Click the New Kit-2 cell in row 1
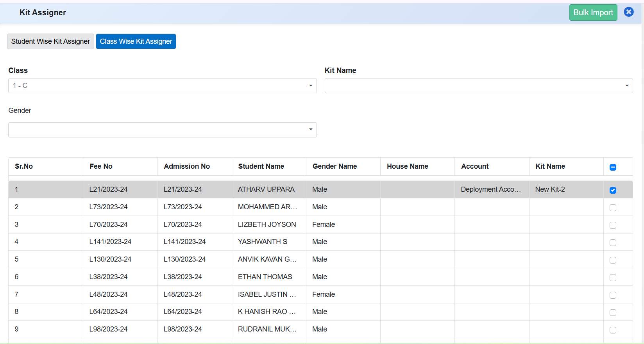Screen dimensions: 644x344 coord(550,189)
